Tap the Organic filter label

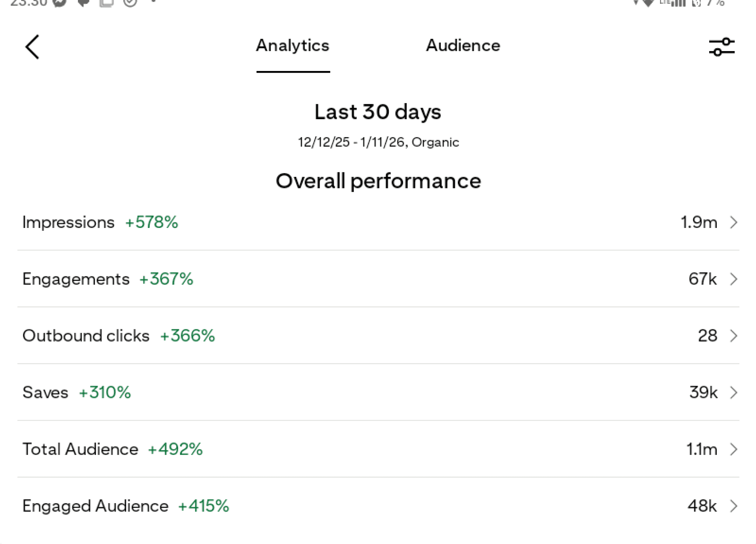click(x=436, y=142)
